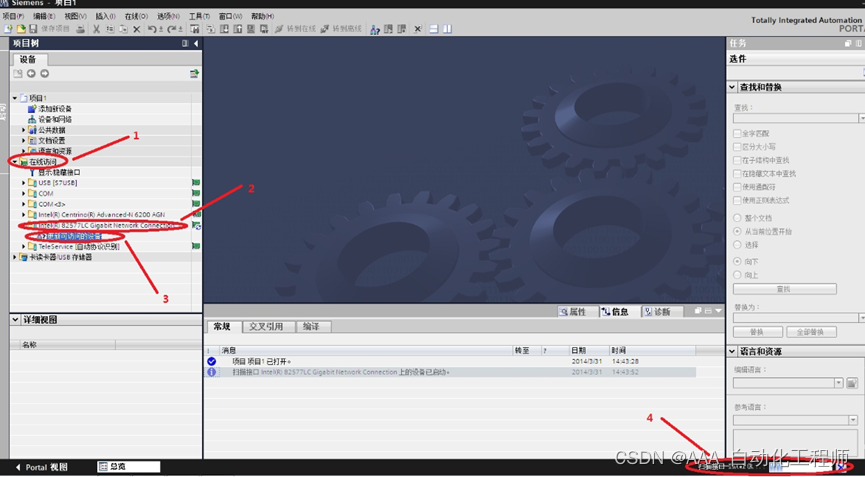Enable the 全字匹配 (whole word) checkbox
Screen dimensions: 865x477
pos(737,133)
